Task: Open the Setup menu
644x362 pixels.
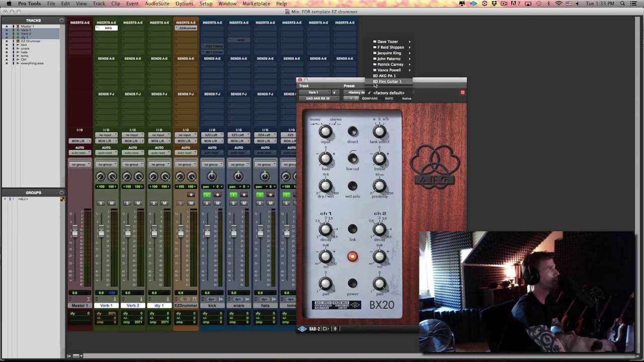Action: point(206,4)
